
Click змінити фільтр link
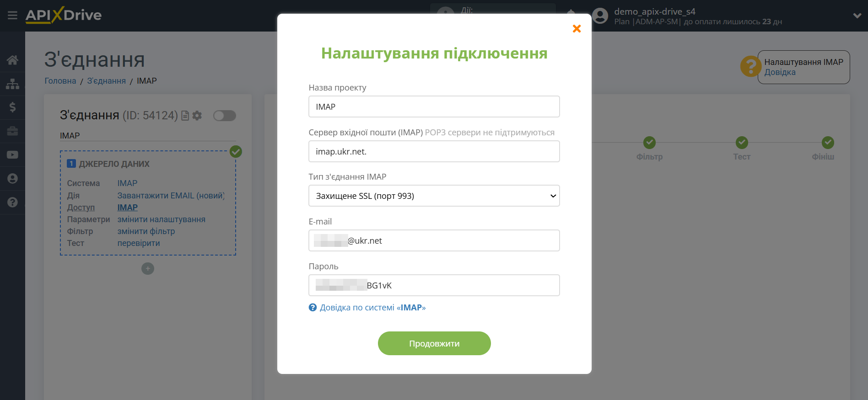(x=146, y=231)
